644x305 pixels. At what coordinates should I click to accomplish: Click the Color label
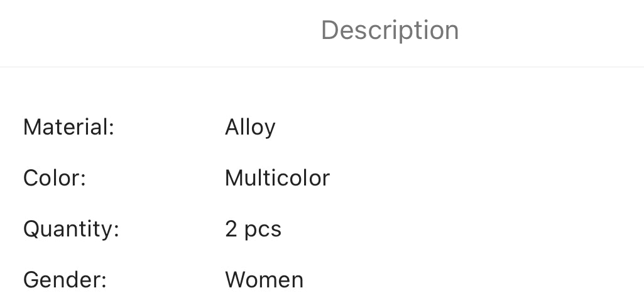tap(54, 178)
